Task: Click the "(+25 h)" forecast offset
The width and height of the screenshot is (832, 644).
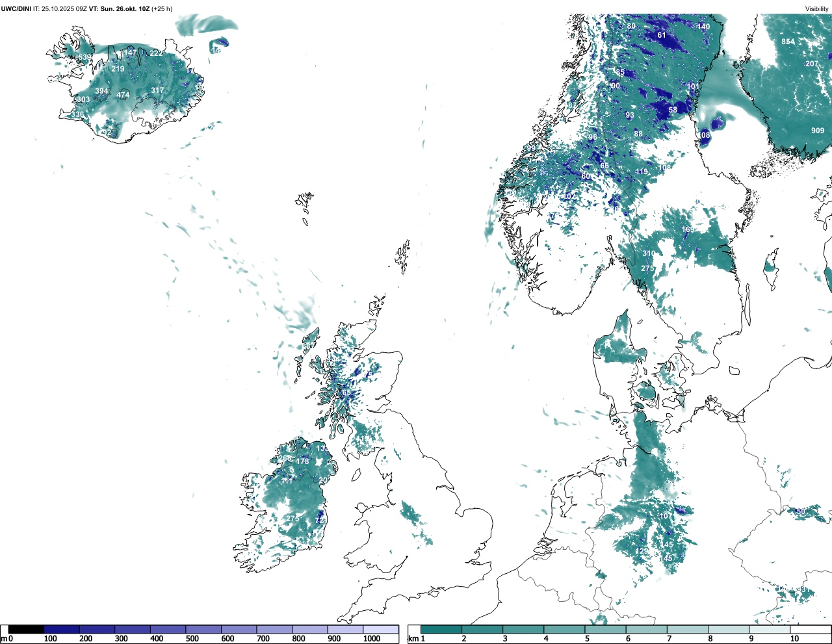Action: tap(162, 8)
